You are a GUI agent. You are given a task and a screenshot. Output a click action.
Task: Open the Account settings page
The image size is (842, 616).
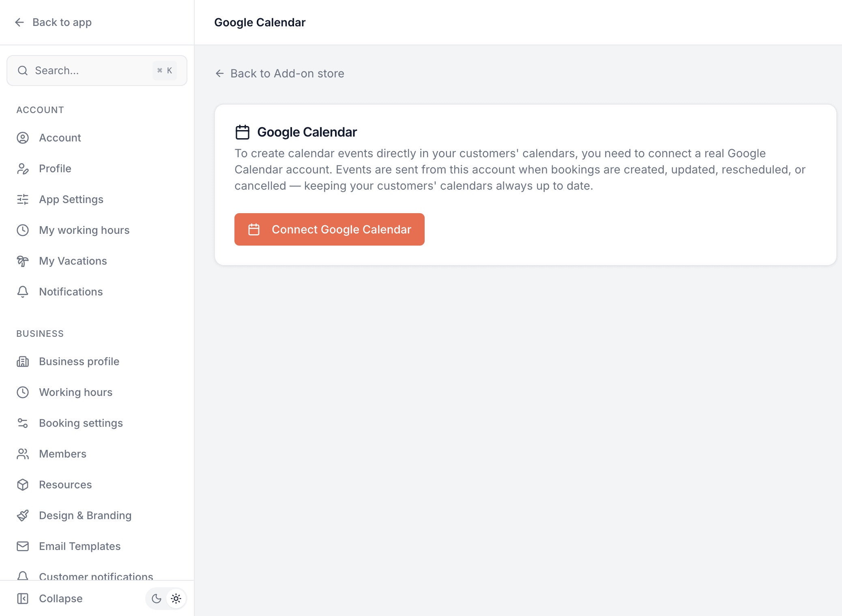tap(97, 138)
